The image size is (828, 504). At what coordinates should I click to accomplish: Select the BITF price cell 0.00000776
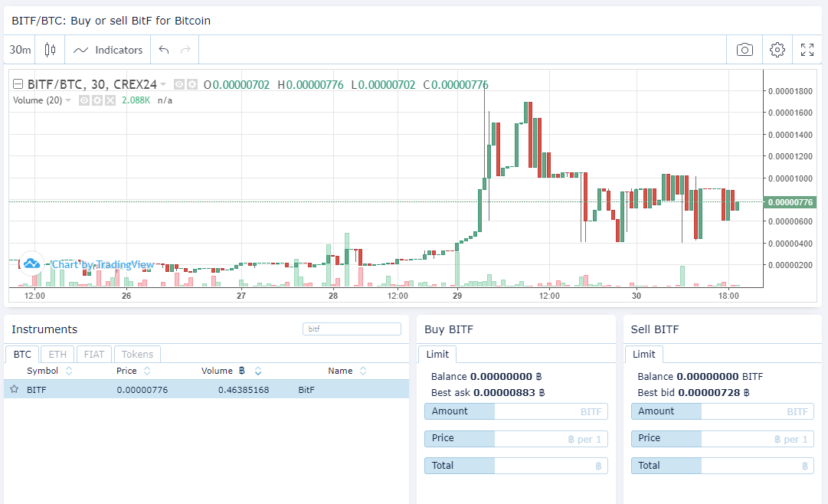[x=142, y=390]
